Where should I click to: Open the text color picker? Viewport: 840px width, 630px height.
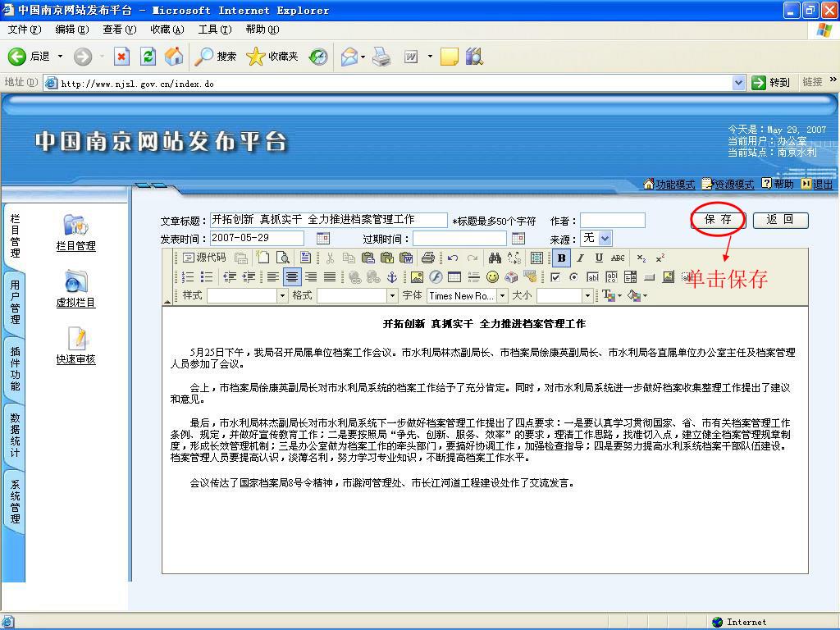(611, 295)
